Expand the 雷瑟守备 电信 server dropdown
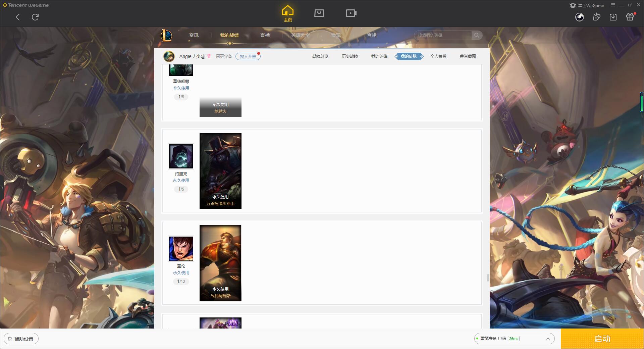The image size is (644, 349). 514,339
